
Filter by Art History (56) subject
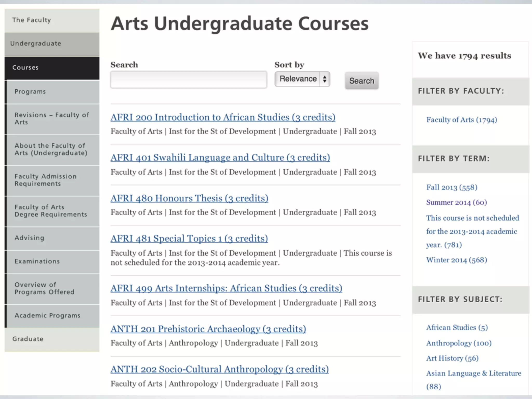coord(452,358)
